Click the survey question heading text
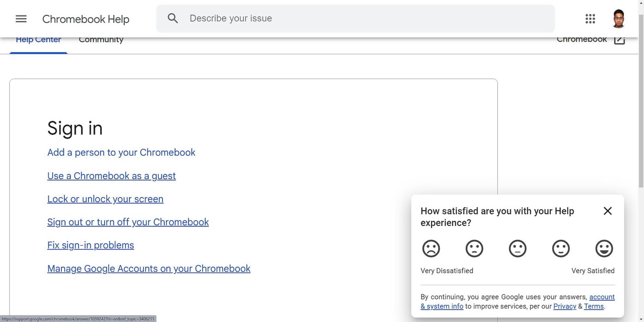 tap(497, 217)
